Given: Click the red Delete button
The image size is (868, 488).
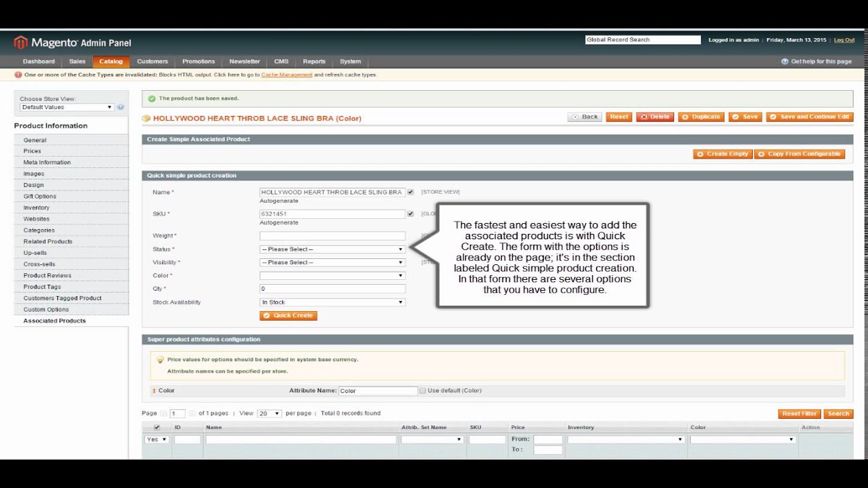Looking at the screenshot, I should [x=655, y=117].
